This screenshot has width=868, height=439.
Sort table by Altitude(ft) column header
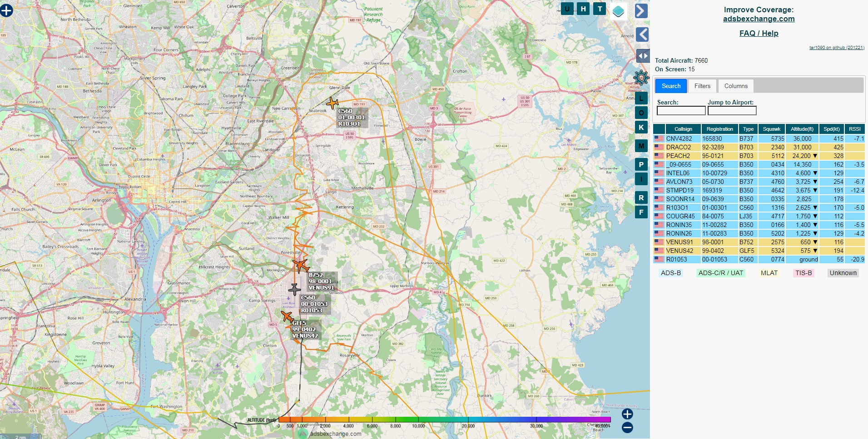pos(802,129)
